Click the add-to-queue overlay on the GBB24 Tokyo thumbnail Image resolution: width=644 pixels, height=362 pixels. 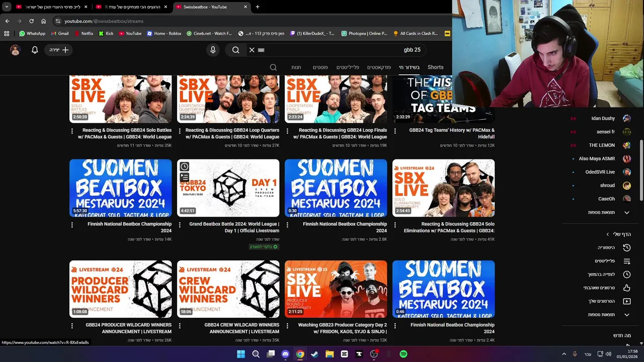[184, 177]
